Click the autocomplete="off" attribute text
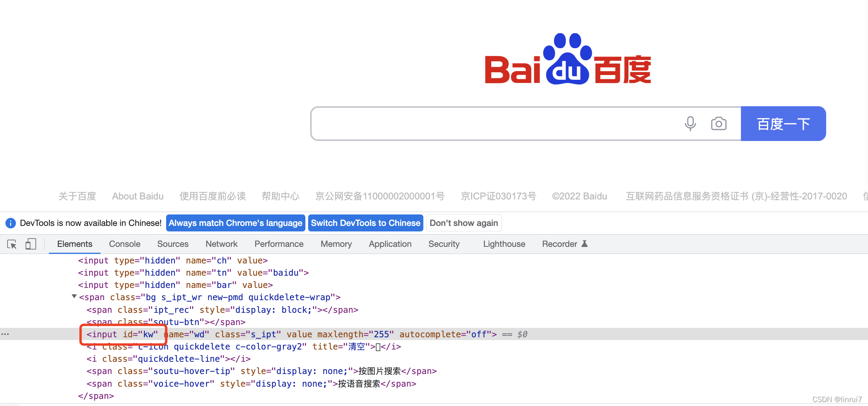Image resolution: width=868 pixels, height=406 pixels. click(445, 335)
